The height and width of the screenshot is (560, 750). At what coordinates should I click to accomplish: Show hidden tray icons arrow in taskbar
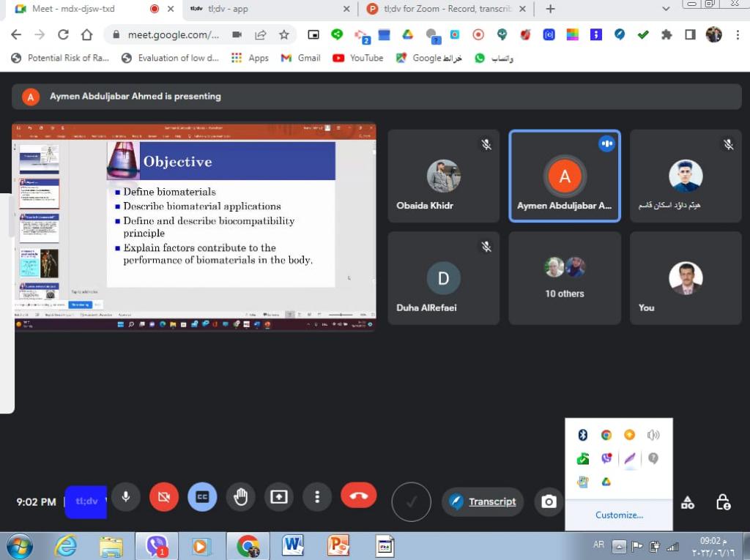(x=619, y=546)
